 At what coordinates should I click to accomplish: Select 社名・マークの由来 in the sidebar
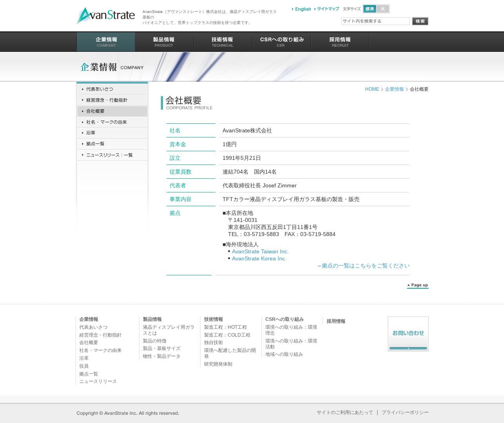point(112,122)
